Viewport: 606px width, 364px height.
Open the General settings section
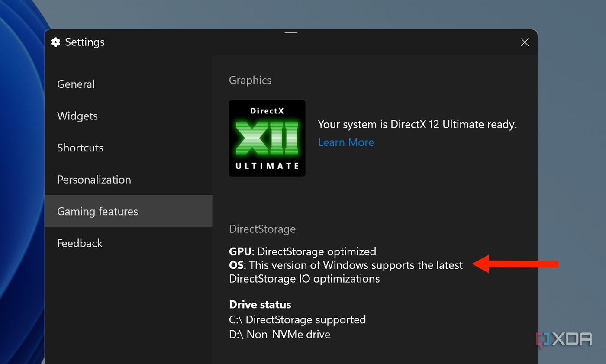128,84
